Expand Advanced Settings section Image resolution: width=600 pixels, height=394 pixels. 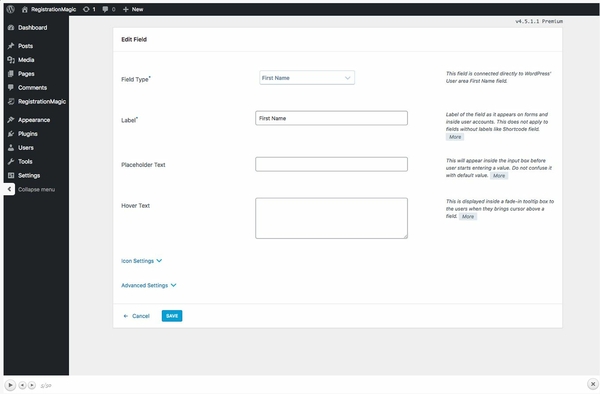tap(148, 285)
